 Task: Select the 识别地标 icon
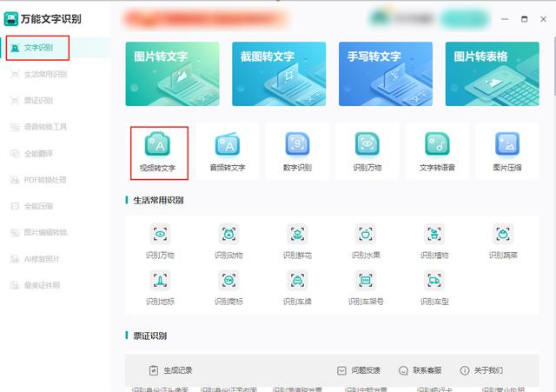160,281
